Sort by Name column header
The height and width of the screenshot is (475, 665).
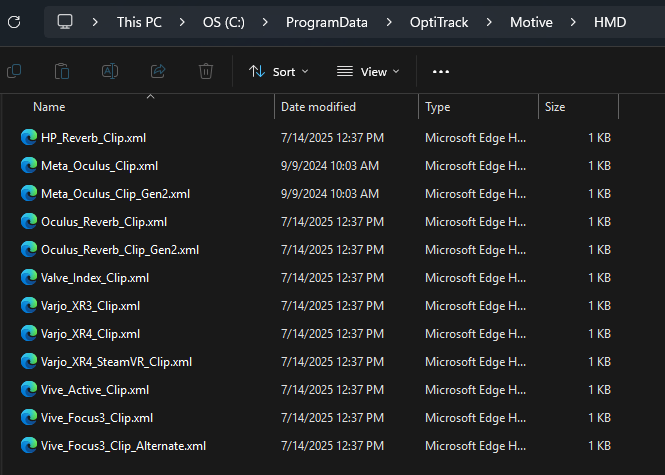[49, 107]
